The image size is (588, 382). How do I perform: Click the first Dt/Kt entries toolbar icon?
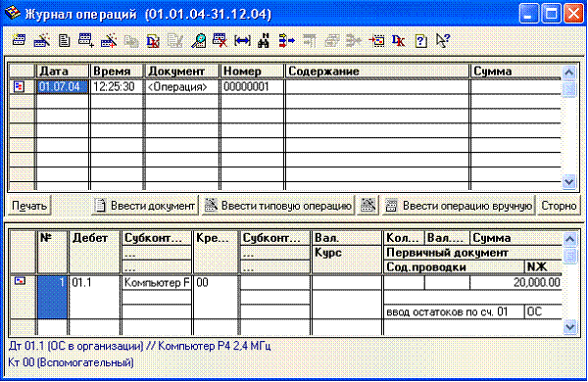pos(153,40)
